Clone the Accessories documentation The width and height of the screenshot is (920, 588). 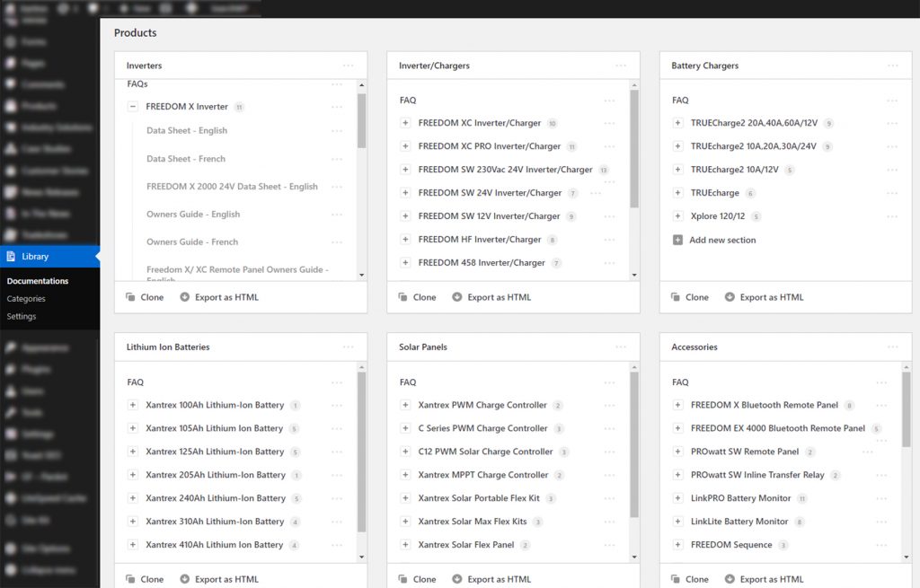690,579
